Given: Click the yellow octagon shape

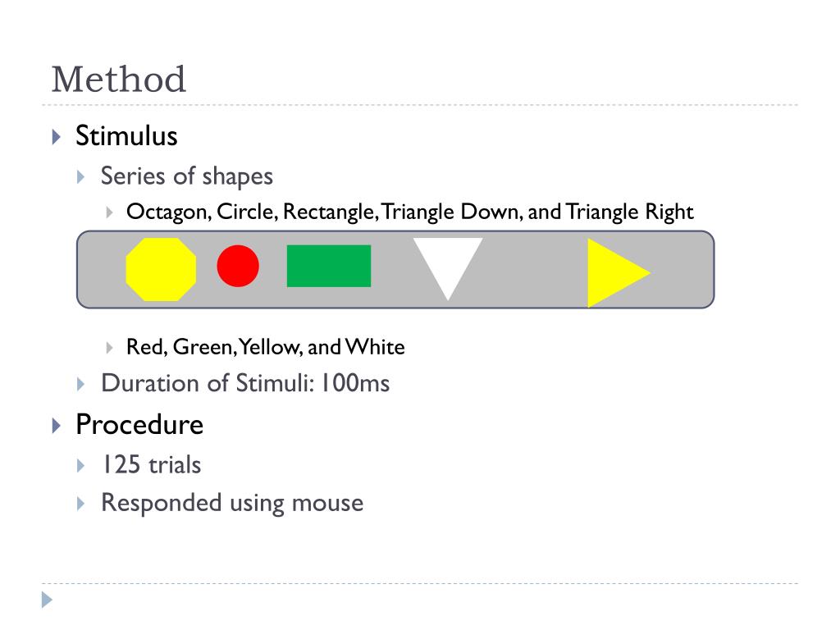Looking at the screenshot, I should (161, 269).
